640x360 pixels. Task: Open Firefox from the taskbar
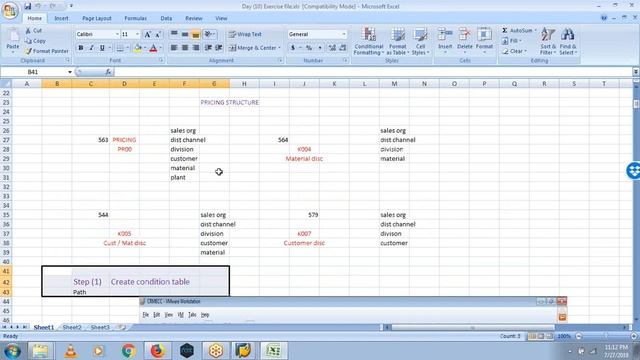(157, 351)
